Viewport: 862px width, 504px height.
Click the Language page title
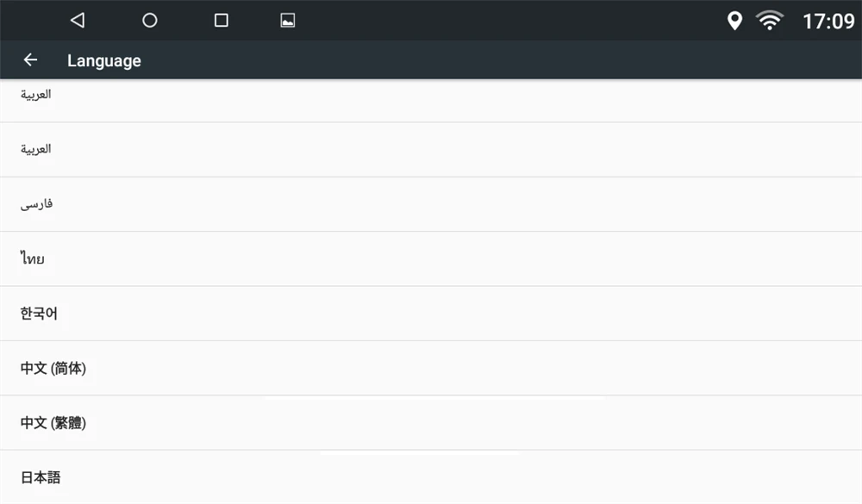[x=104, y=60]
